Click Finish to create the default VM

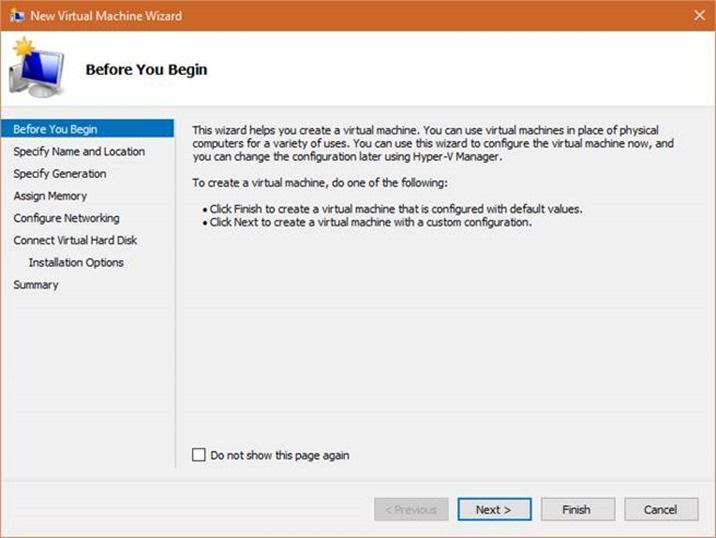pyautogui.click(x=577, y=509)
